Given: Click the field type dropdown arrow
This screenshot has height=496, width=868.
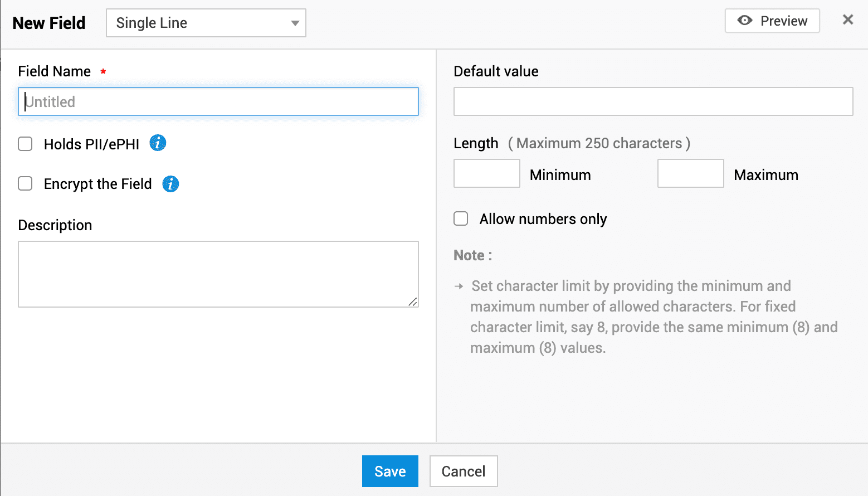Looking at the screenshot, I should pos(295,23).
